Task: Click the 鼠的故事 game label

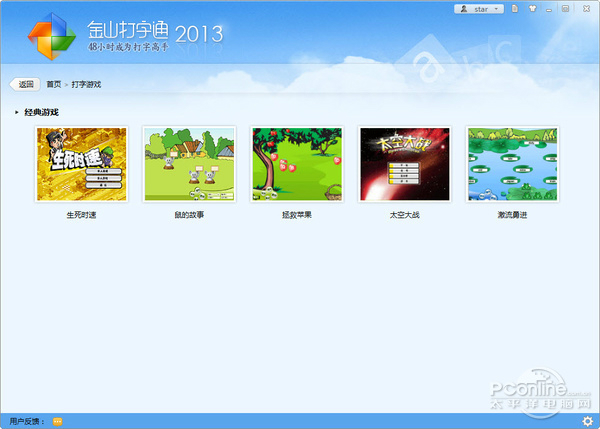Action: tap(189, 215)
